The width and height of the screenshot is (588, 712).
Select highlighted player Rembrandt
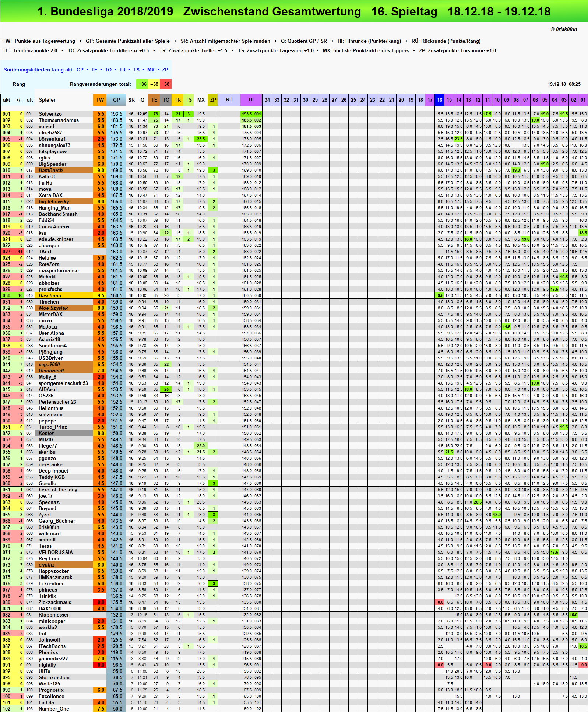coord(52,371)
